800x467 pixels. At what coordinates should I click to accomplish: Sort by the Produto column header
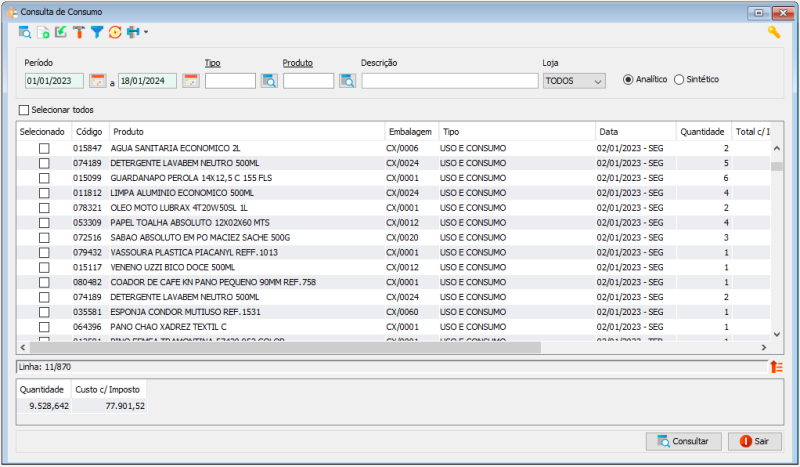pos(247,132)
